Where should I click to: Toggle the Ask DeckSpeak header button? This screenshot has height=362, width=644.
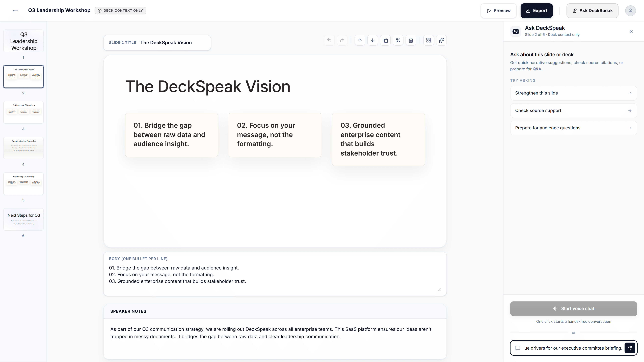[592, 11]
